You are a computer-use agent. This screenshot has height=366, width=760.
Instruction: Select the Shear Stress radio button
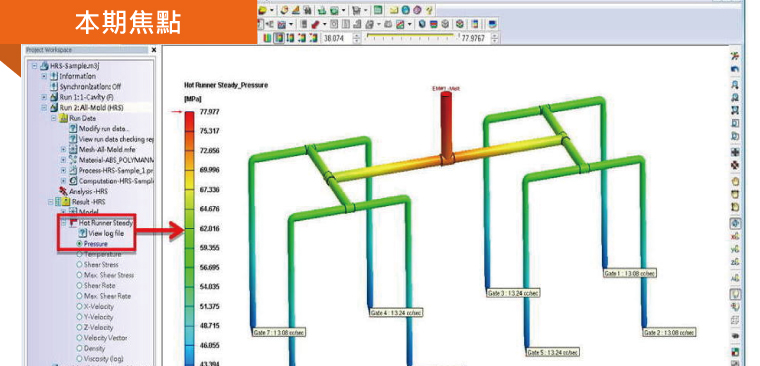coord(80,265)
